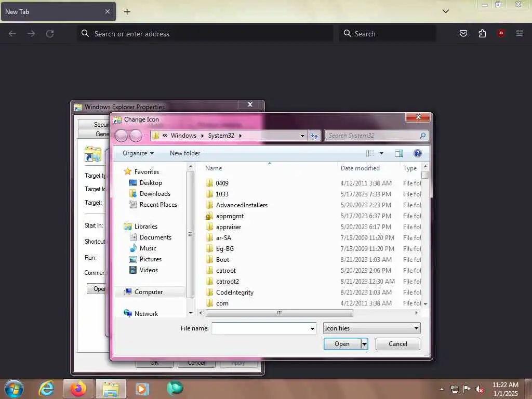Select the CodeIntegrity folder

point(235,292)
